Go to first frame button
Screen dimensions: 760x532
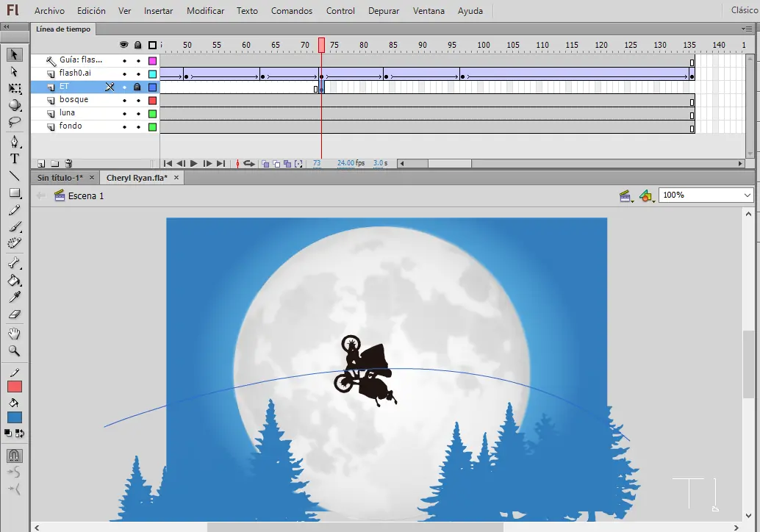(x=168, y=164)
